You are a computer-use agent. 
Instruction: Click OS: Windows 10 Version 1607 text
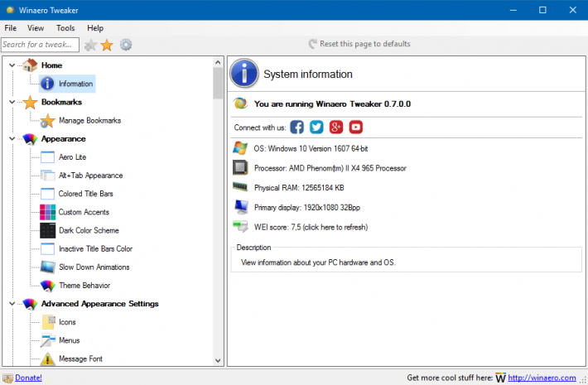311,149
